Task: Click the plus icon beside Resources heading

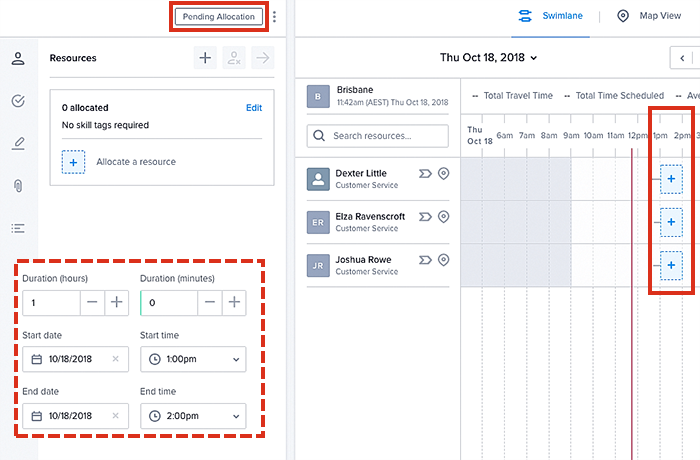Action: [205, 58]
